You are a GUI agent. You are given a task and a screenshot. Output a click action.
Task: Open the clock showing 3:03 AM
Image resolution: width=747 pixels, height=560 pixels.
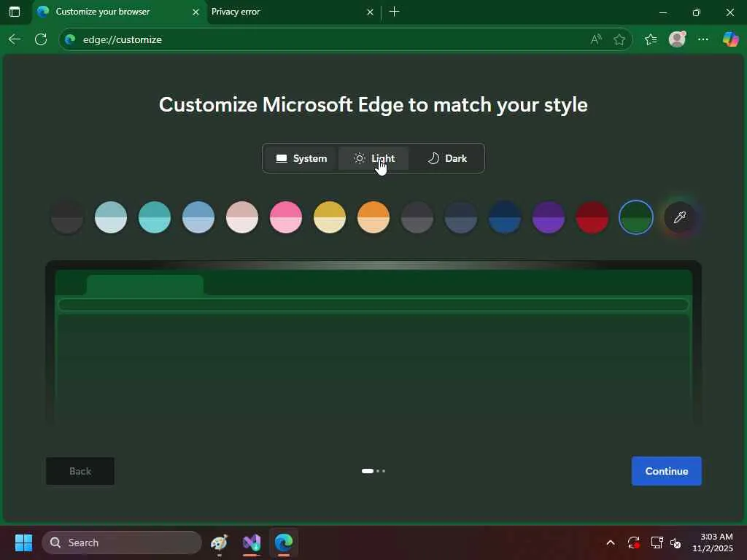[712, 542]
